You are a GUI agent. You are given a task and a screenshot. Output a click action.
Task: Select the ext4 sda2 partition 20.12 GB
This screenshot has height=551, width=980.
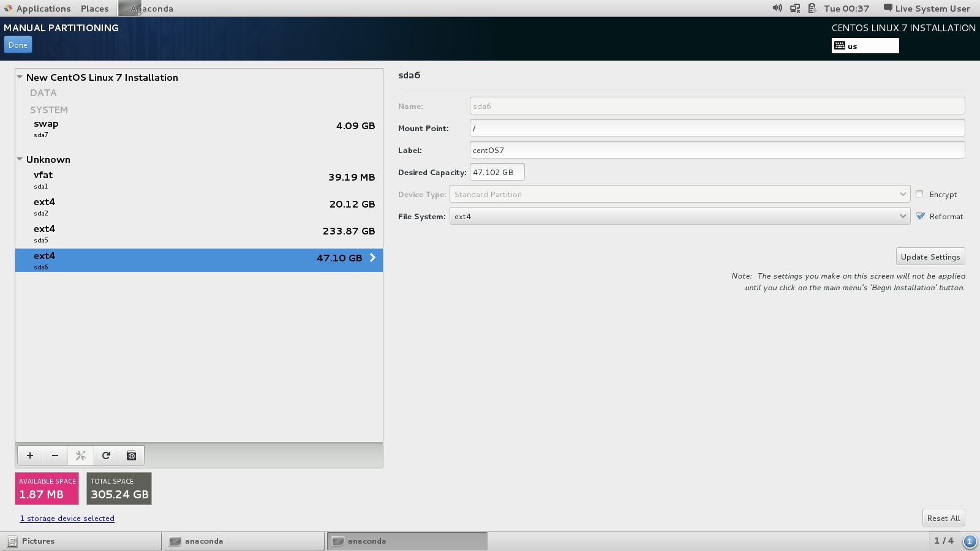point(199,206)
